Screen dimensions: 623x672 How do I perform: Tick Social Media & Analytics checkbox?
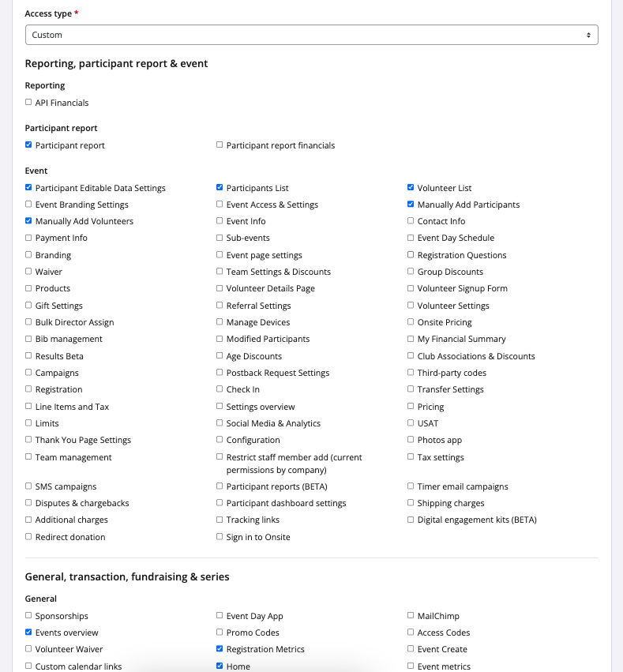pos(220,423)
